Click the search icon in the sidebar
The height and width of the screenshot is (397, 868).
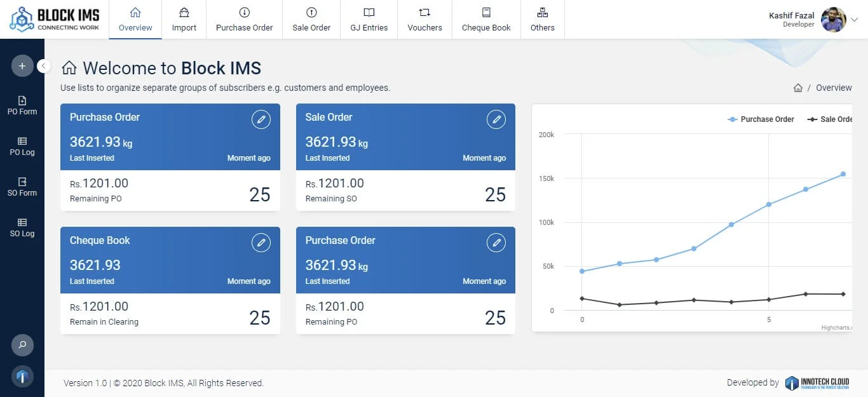[22, 345]
